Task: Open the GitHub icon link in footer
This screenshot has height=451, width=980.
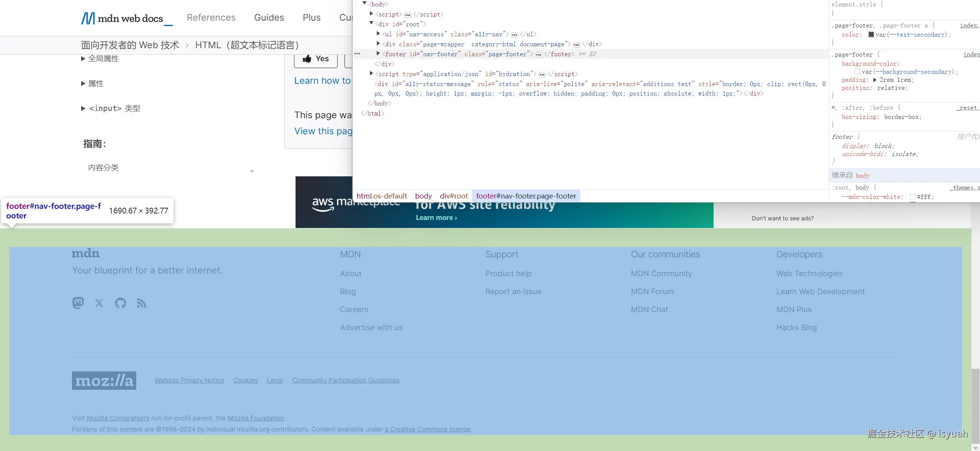Action: [x=120, y=303]
